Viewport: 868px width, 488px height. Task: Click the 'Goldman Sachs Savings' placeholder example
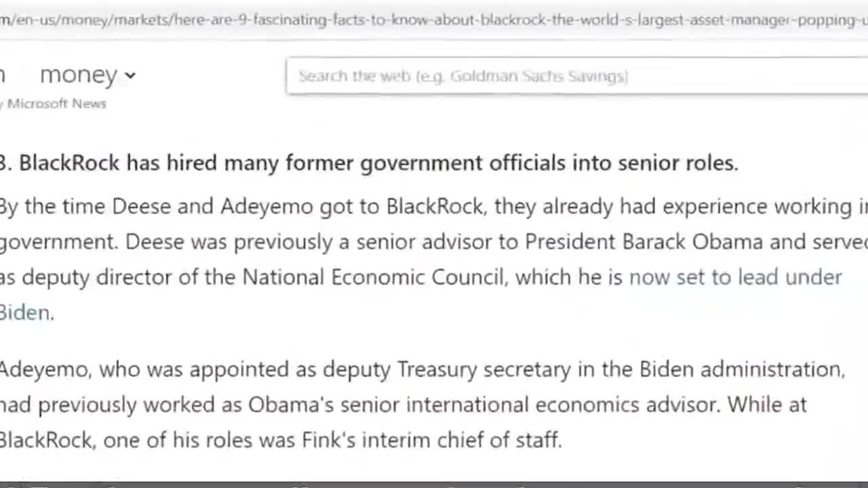[538, 76]
